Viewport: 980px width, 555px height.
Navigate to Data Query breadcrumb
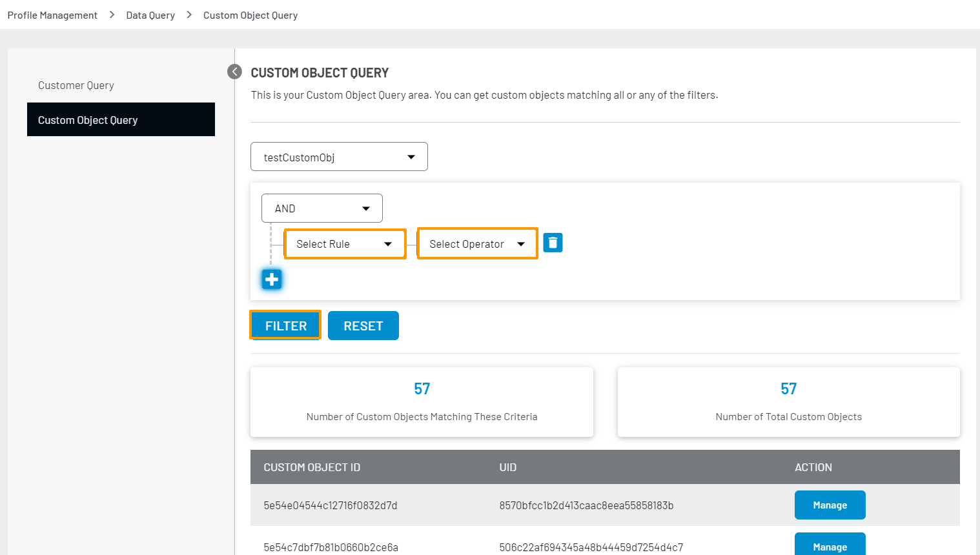150,15
